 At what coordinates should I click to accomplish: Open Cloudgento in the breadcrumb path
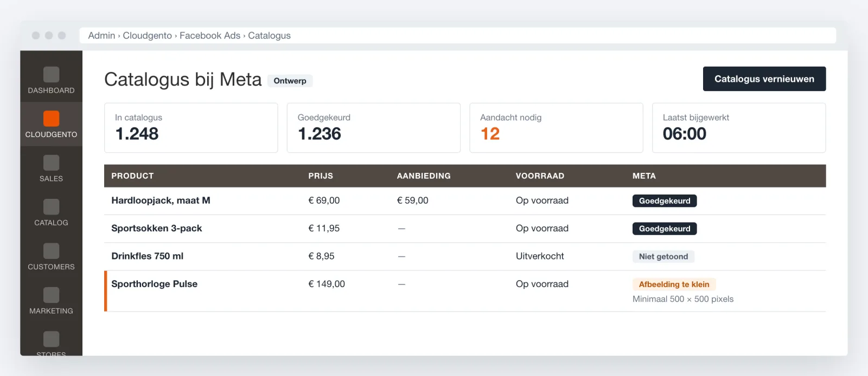[147, 36]
